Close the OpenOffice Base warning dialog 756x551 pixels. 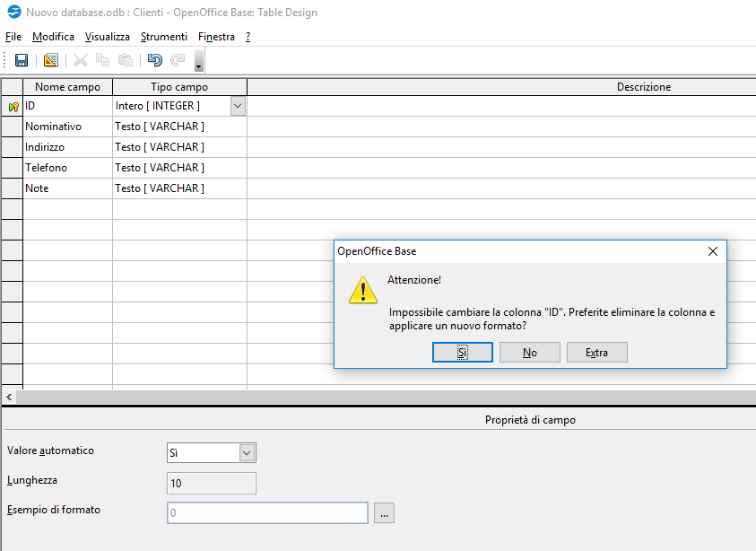coord(713,252)
